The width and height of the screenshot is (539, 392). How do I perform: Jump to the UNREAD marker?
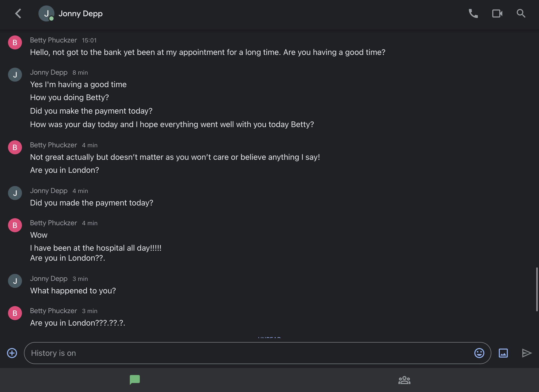click(x=269, y=338)
